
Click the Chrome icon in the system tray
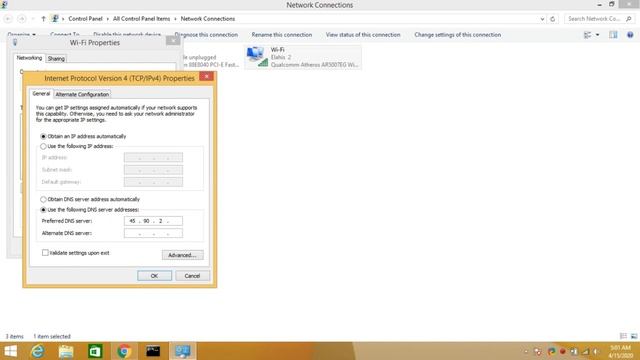coord(552,351)
